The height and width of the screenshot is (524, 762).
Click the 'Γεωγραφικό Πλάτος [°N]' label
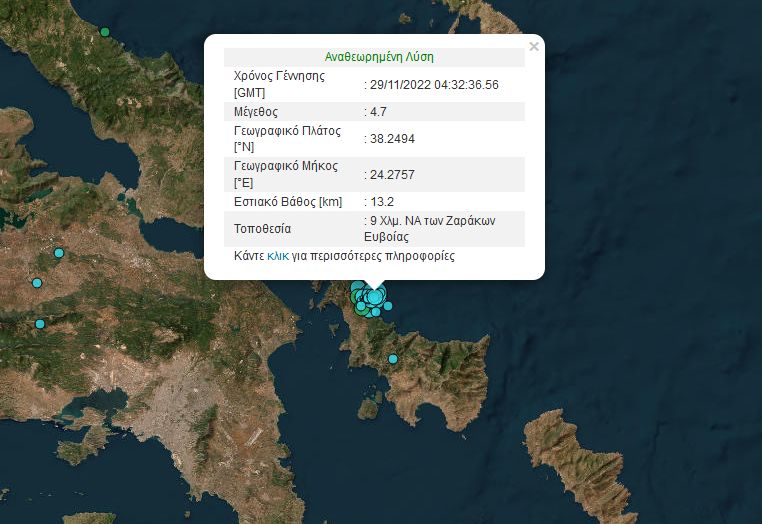(287, 139)
